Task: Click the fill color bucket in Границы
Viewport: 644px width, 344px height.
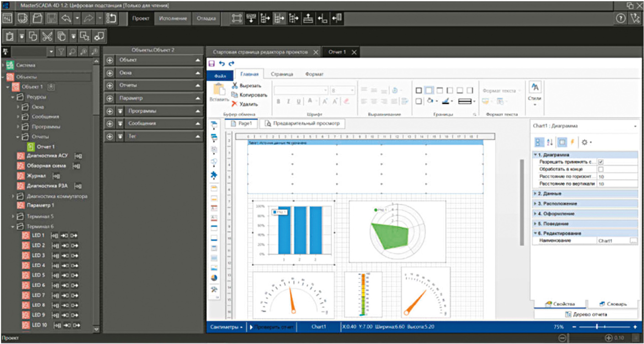Action: (430, 101)
